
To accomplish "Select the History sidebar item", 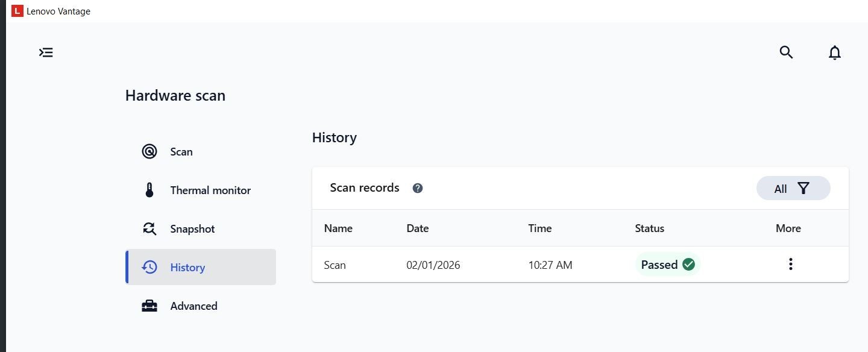I will (x=201, y=267).
